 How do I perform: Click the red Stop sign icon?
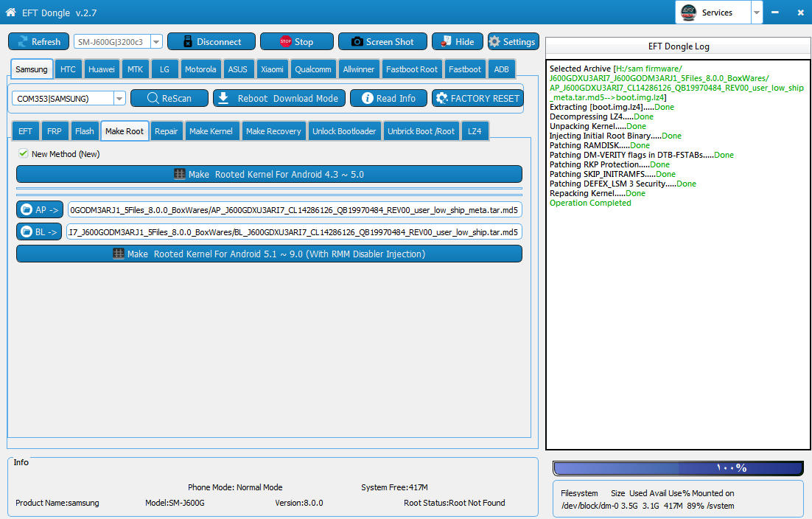click(285, 41)
